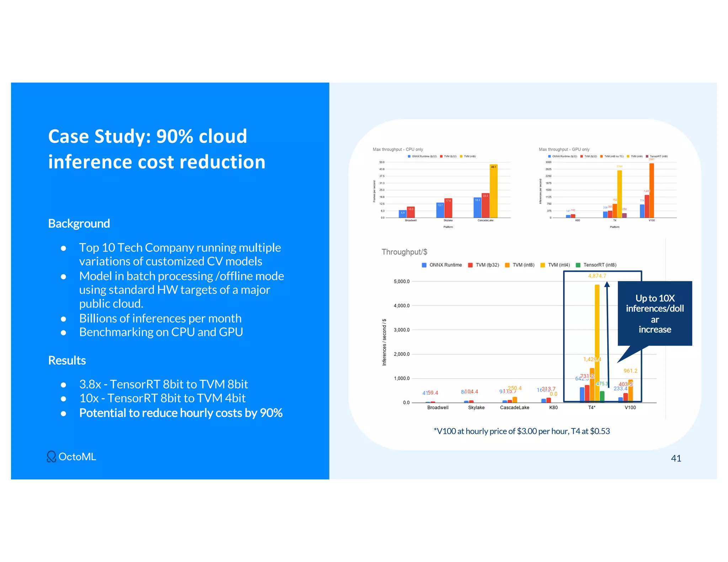Select the red TVM (fp32) swatch in Throughput/$ legend
Screen dimensions: 728x562
470,265
